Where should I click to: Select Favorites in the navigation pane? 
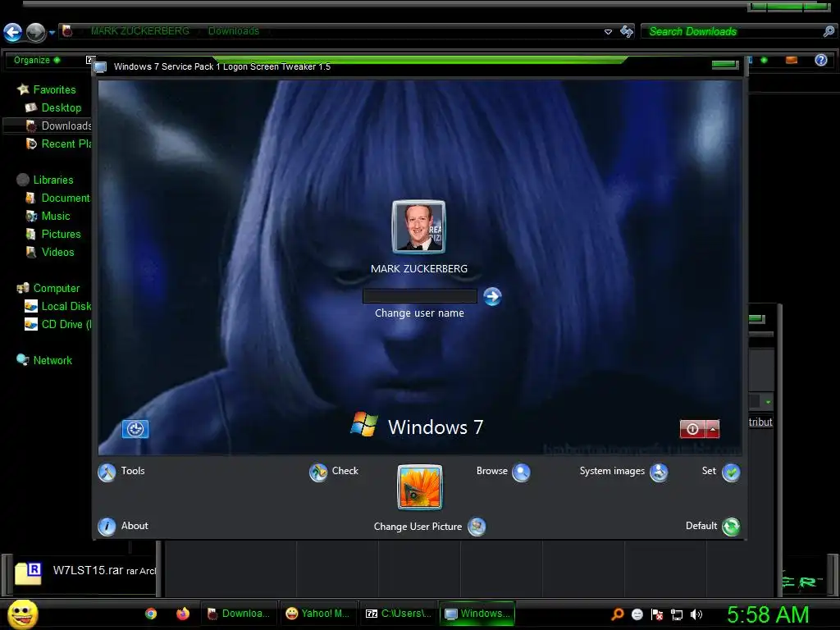(x=54, y=89)
